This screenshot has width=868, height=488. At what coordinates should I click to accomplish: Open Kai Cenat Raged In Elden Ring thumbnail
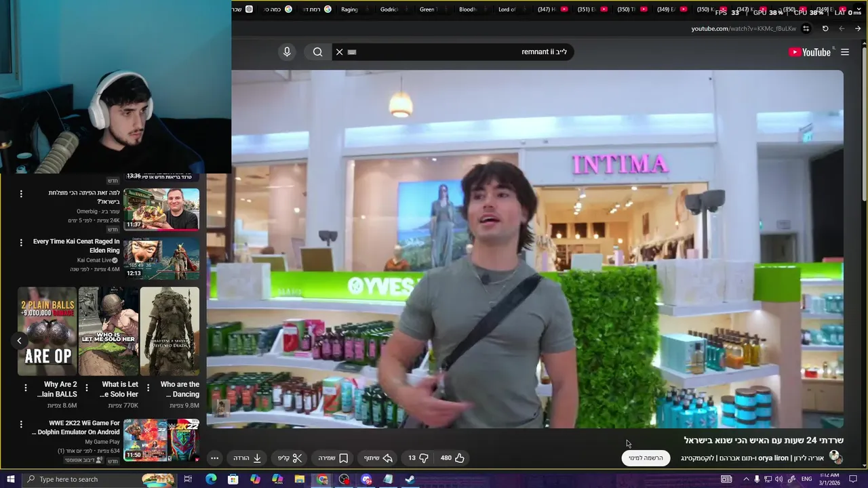[161, 258]
